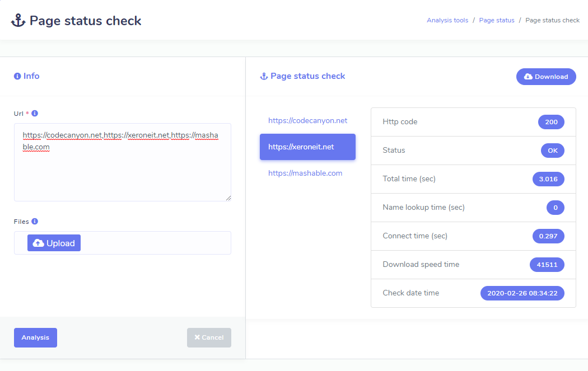Click the Info panel header icon
This screenshot has height=371, width=588.
[x=17, y=76]
